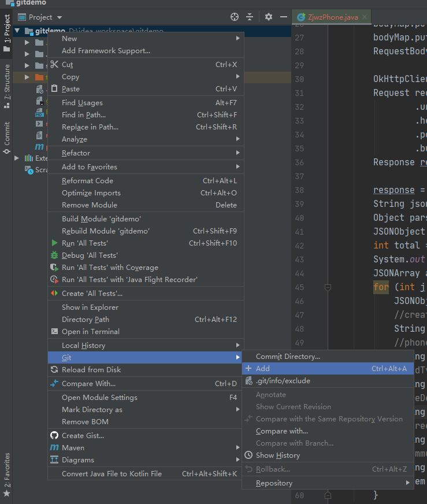This screenshot has height=504, width=427.
Task: Click the Debug 'All Tests' bug icon
Action: point(54,255)
